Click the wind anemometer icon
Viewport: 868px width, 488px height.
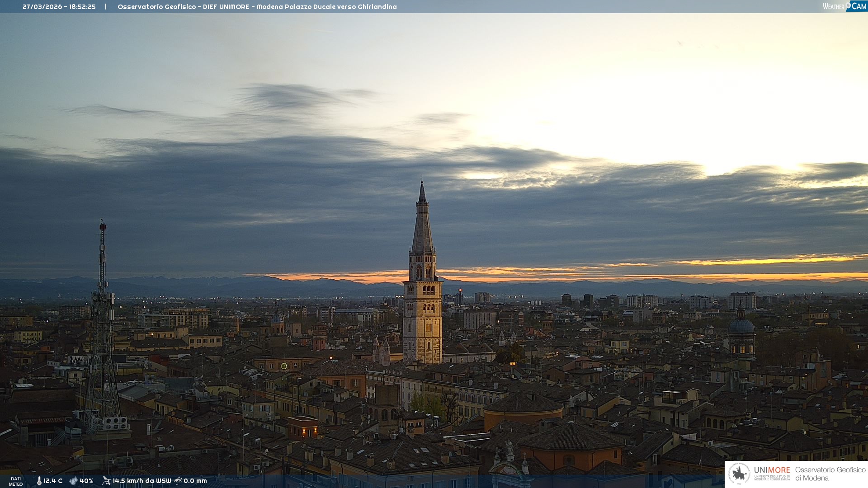pyautogui.click(x=106, y=481)
